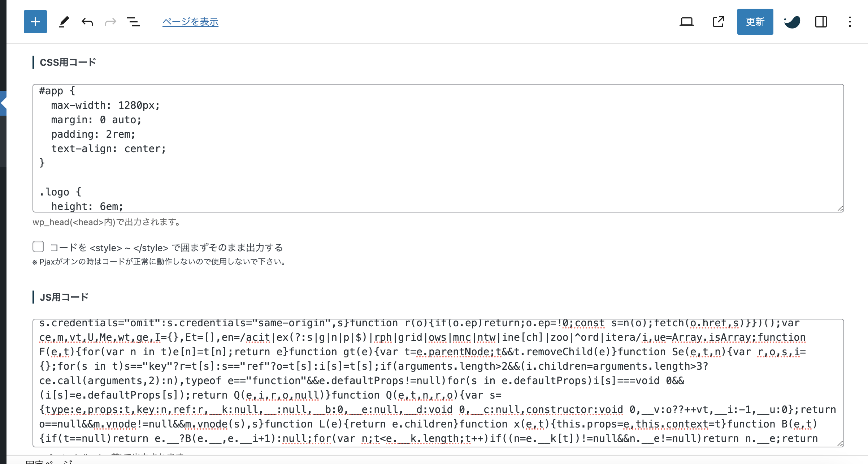Redo the last change
The width and height of the screenshot is (868, 464).
110,22
